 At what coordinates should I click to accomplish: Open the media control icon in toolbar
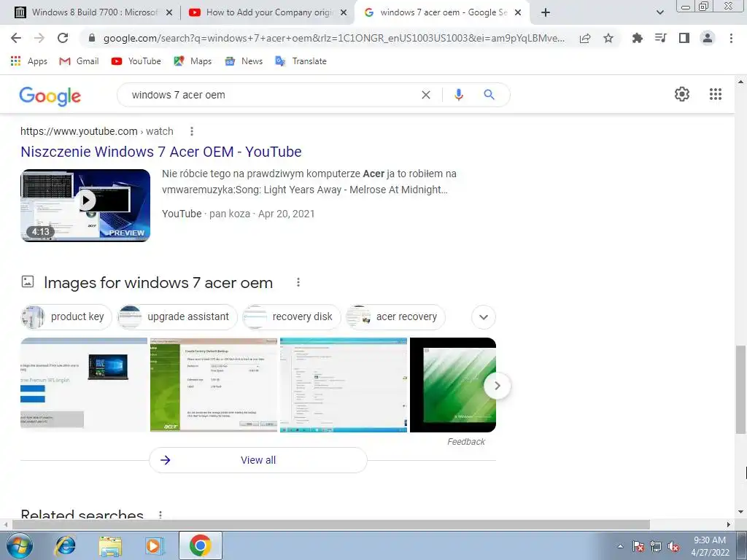(x=660, y=38)
